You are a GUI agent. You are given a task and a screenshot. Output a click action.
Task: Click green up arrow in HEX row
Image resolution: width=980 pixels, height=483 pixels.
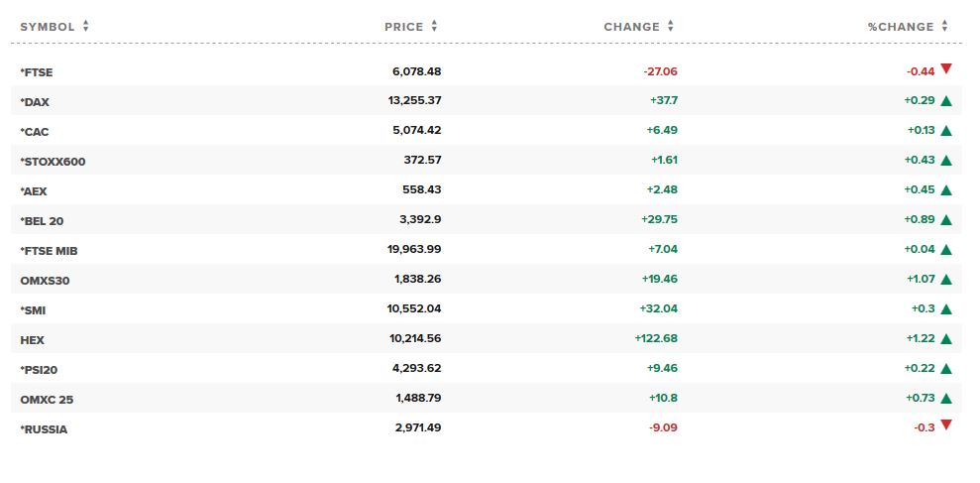[945, 338]
